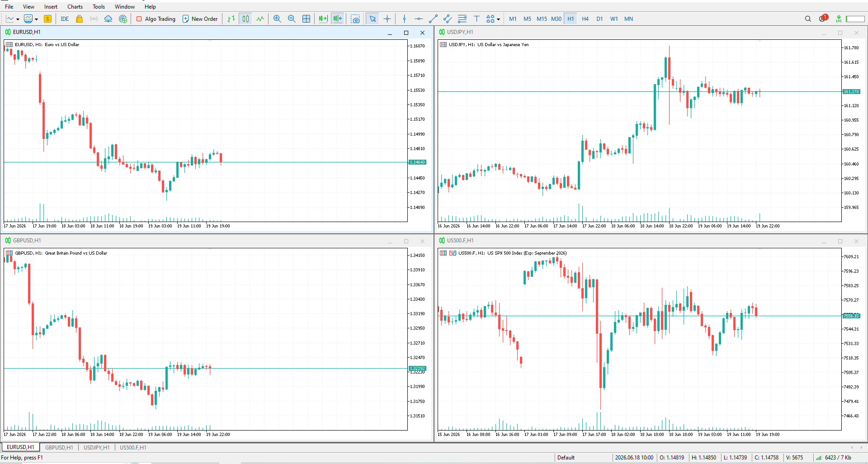Switch timeframe to H4
868x464 pixels.
point(585,19)
